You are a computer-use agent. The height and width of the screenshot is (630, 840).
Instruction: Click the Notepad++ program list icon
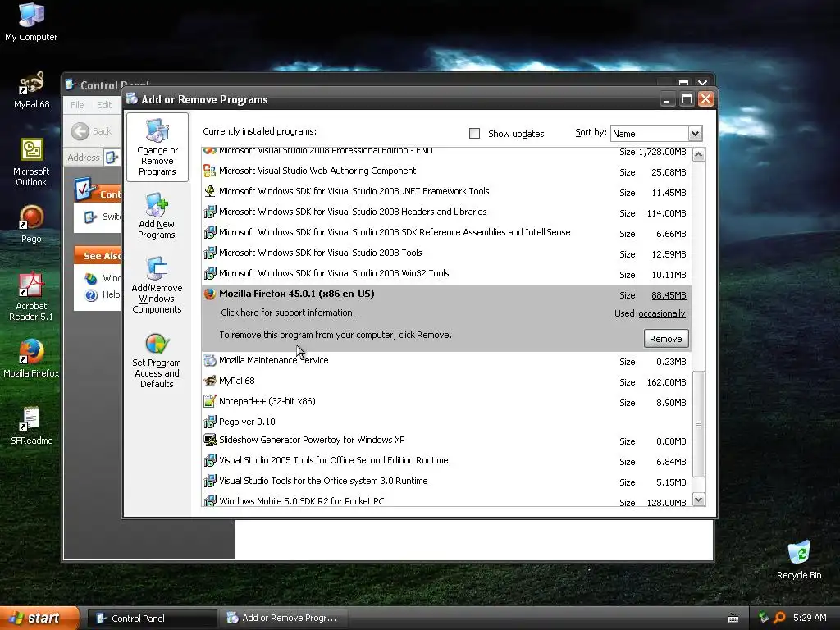pyautogui.click(x=209, y=401)
